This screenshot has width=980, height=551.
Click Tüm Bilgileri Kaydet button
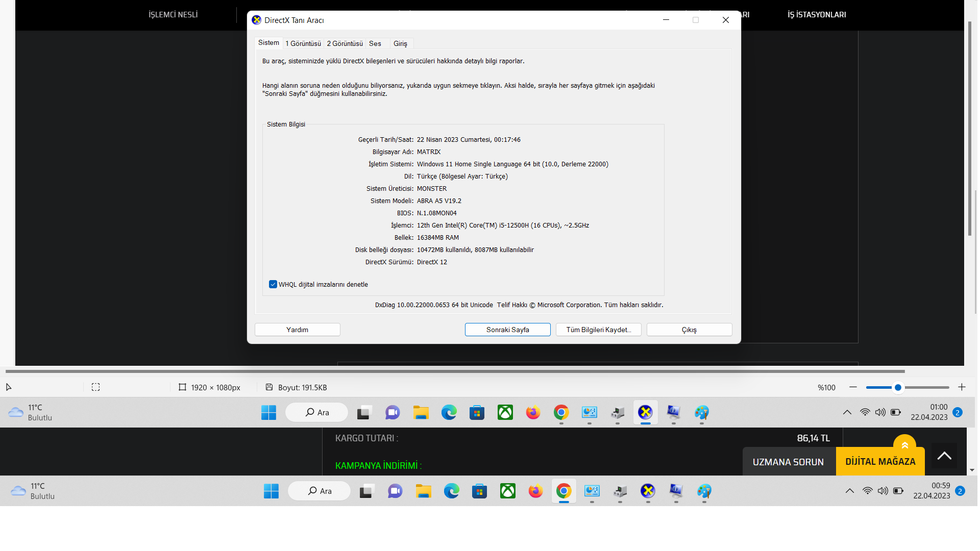599,330
